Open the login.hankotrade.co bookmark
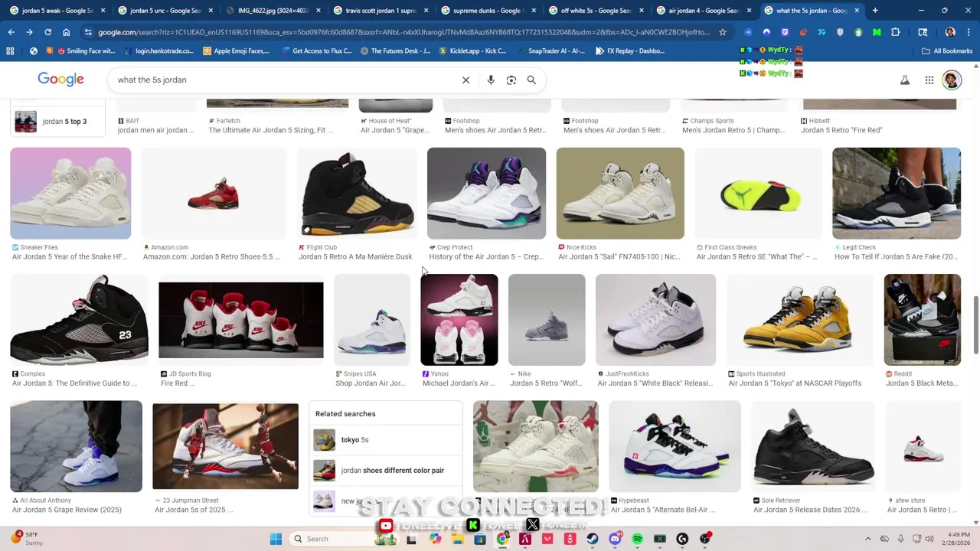 point(158,51)
